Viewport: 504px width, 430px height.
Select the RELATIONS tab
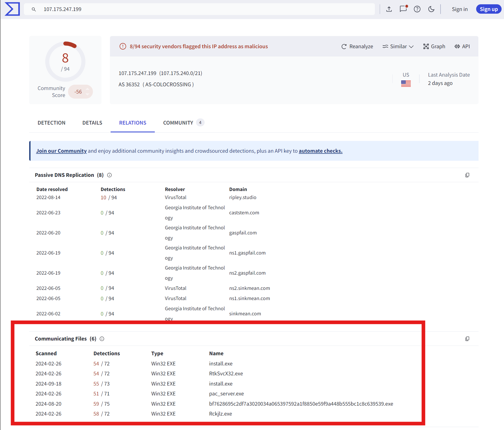(x=133, y=123)
